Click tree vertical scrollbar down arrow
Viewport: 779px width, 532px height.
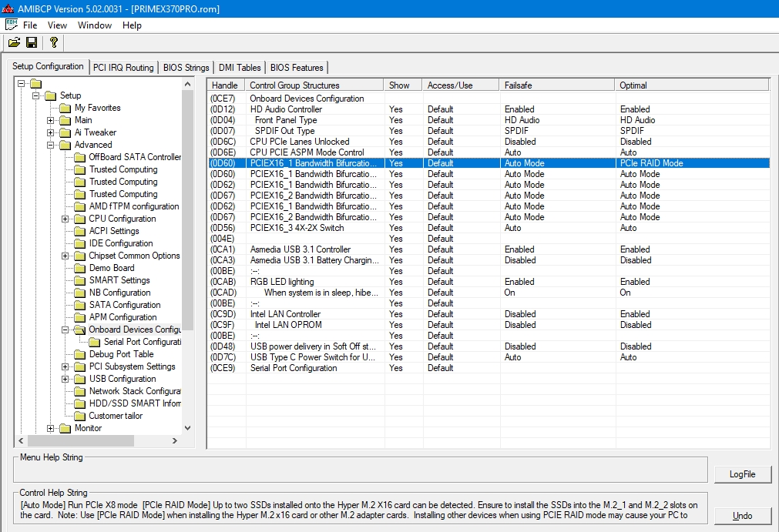point(187,428)
